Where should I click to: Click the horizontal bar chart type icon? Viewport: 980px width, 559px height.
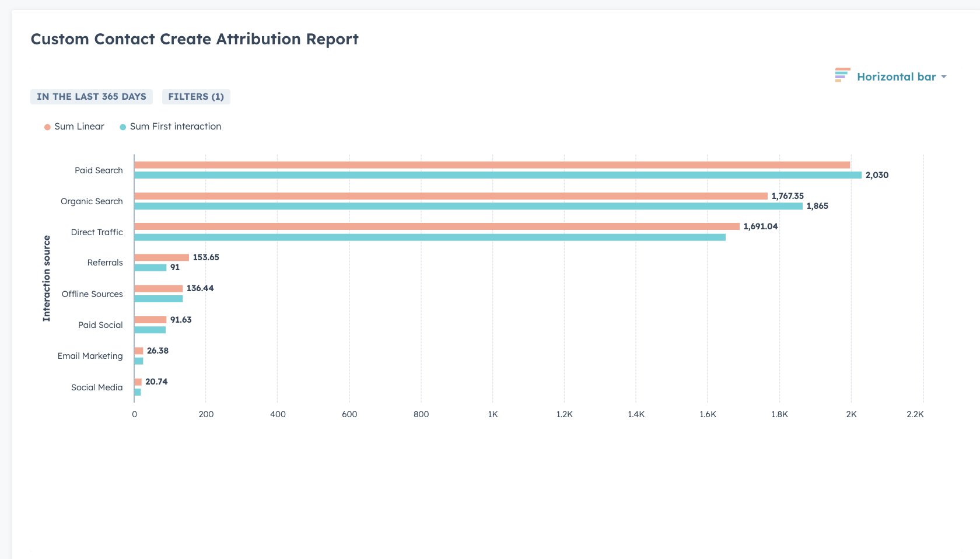click(x=842, y=75)
